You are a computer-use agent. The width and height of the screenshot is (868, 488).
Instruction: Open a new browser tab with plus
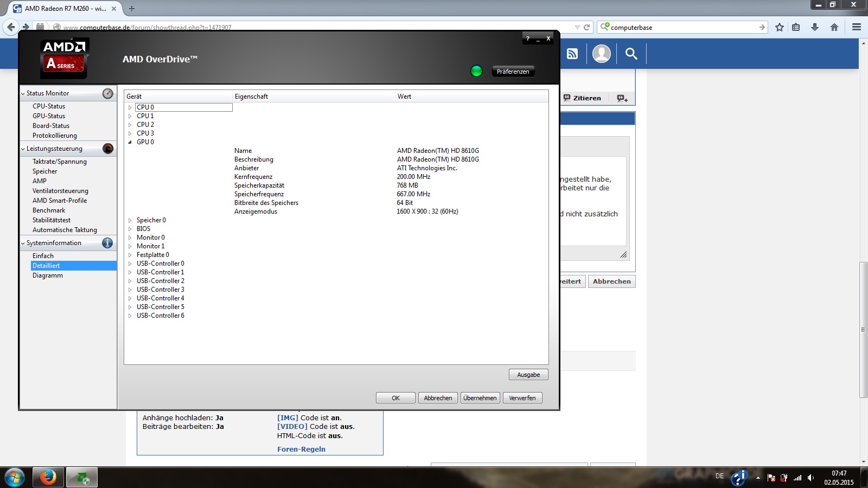131,9
